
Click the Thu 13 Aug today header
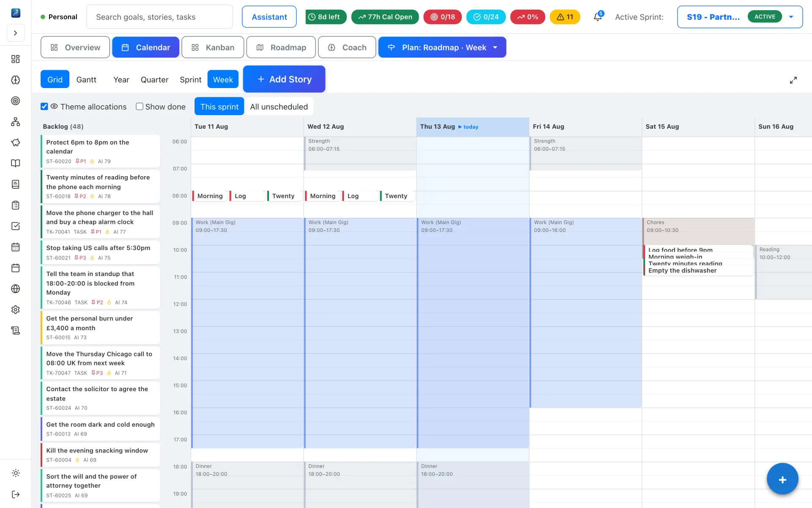click(x=473, y=127)
